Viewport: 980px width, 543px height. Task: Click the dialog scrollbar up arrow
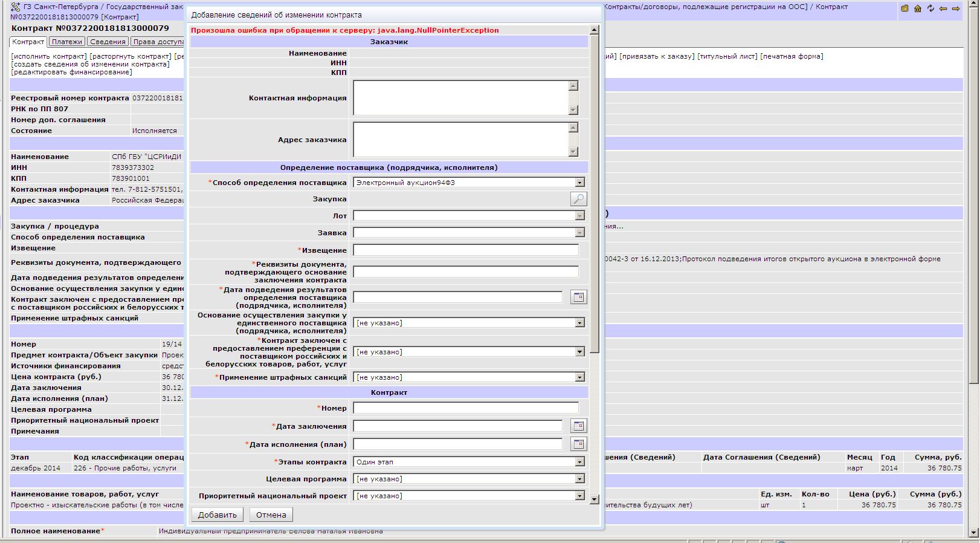point(594,30)
